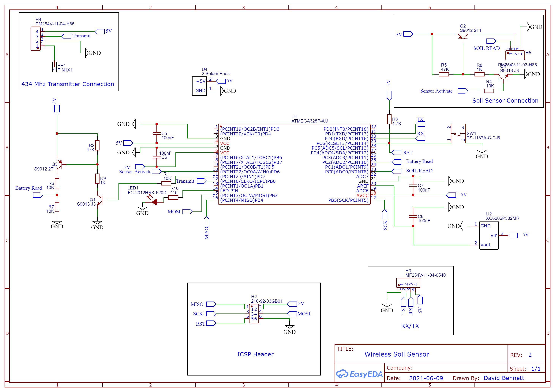
Task: Select resistor R1 10K symbol
Action: click(166, 183)
